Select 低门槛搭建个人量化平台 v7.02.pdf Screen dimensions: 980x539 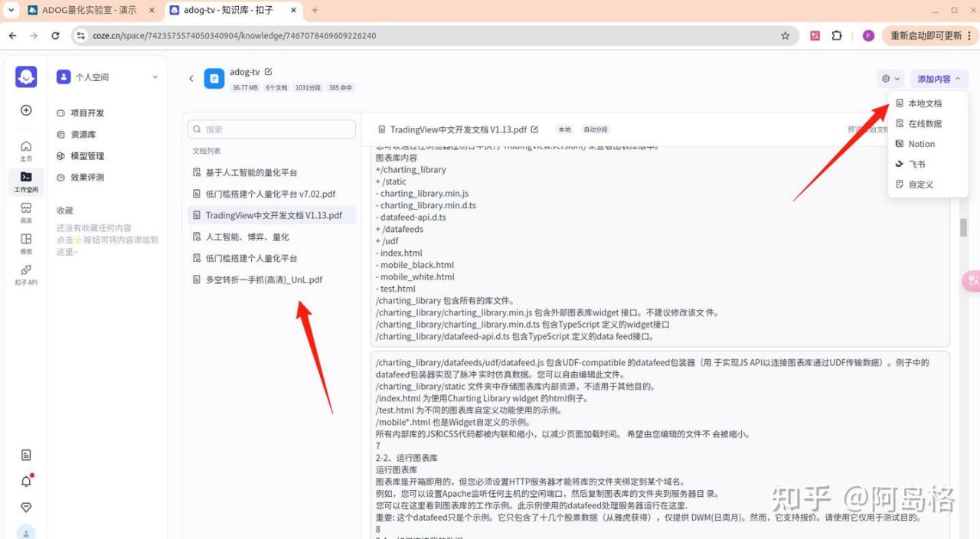pyautogui.click(x=272, y=194)
